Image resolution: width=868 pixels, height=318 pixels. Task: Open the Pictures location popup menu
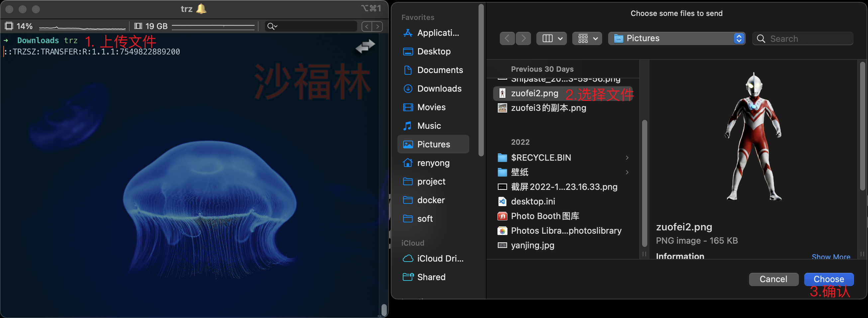coord(677,39)
